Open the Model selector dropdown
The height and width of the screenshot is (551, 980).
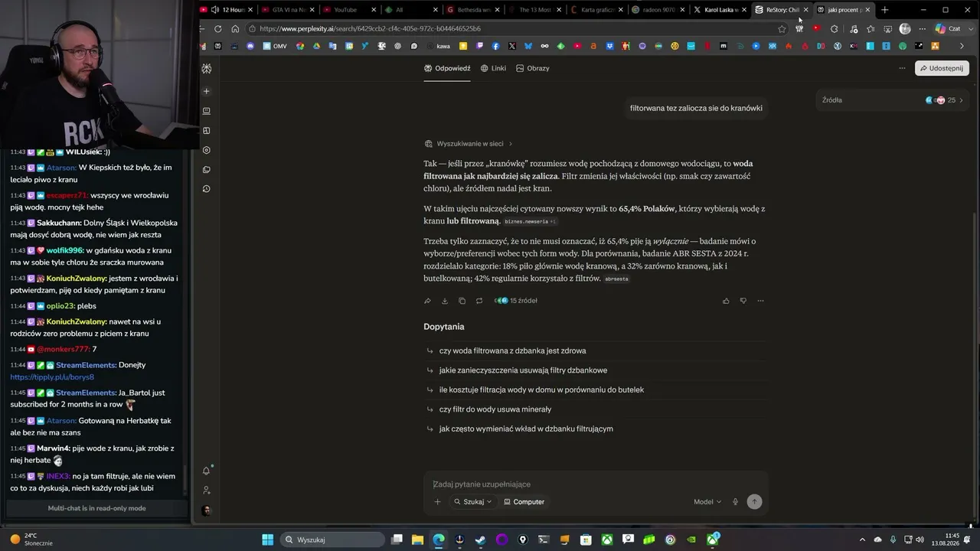pyautogui.click(x=707, y=502)
